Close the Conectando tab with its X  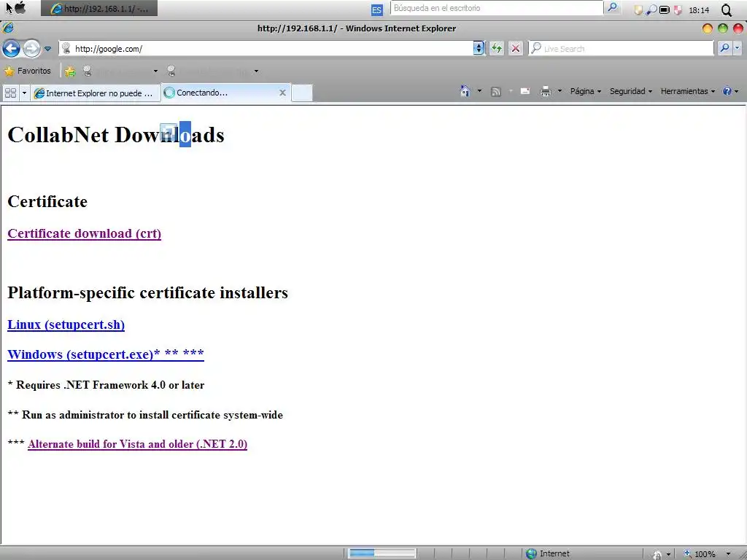282,93
